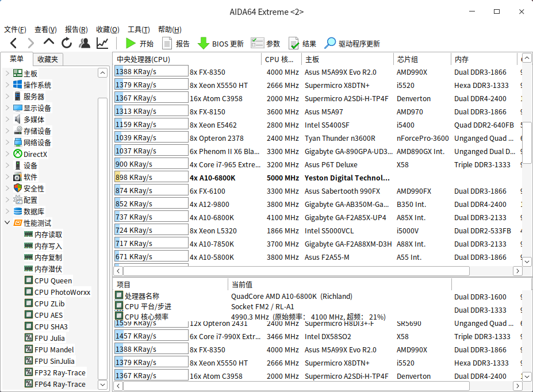
Task: Click the vertical scrollbar down arrow
Action: (526, 262)
